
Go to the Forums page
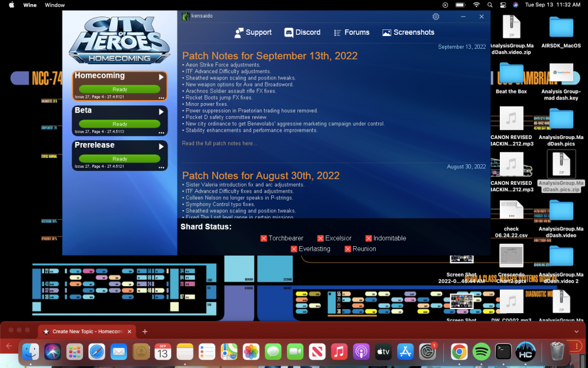click(x=351, y=32)
